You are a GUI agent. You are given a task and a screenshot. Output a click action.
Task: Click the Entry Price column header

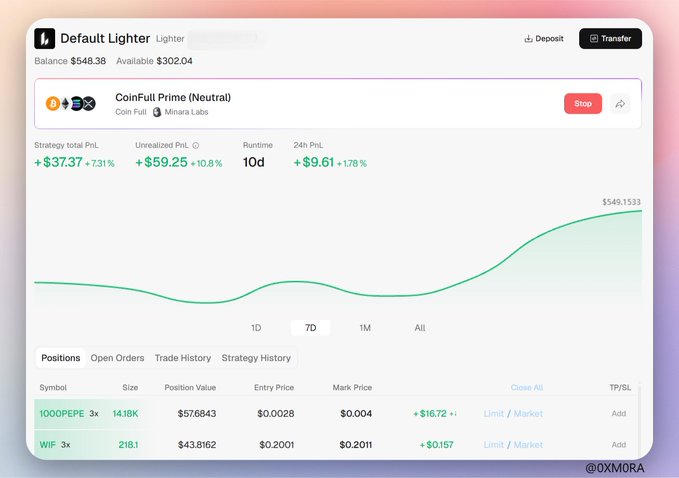[x=274, y=388]
